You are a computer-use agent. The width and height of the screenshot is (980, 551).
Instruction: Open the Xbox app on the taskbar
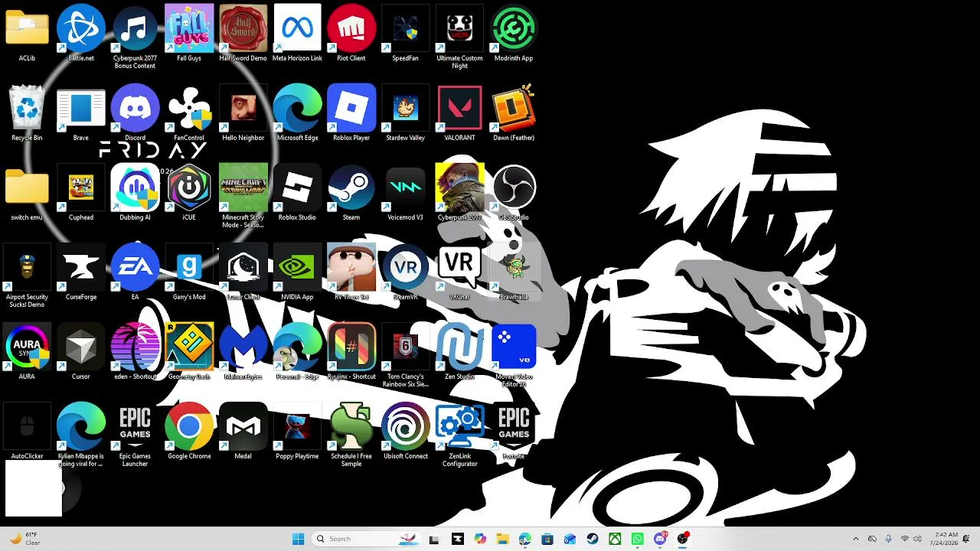coord(615,539)
